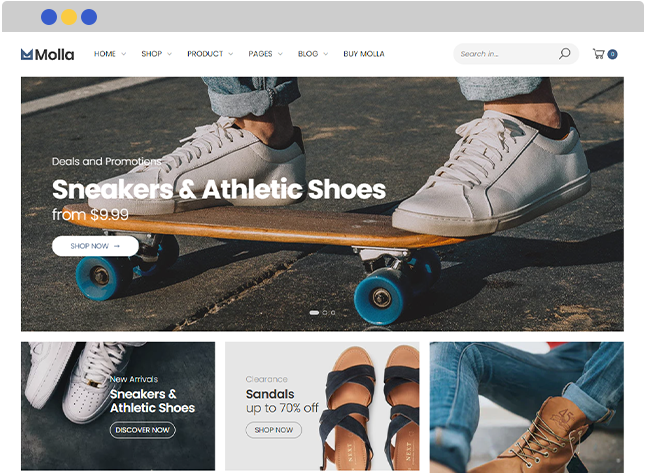The height and width of the screenshot is (474, 645).
Task: Click the first blue window dot
Action: point(49,17)
